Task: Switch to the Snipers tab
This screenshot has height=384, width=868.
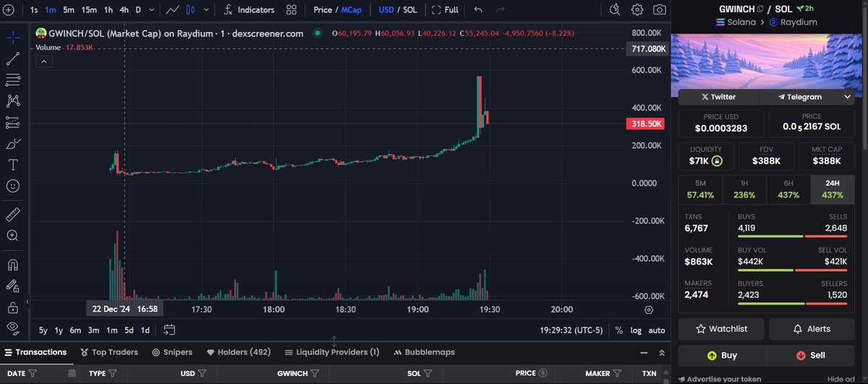Action: coord(172,352)
